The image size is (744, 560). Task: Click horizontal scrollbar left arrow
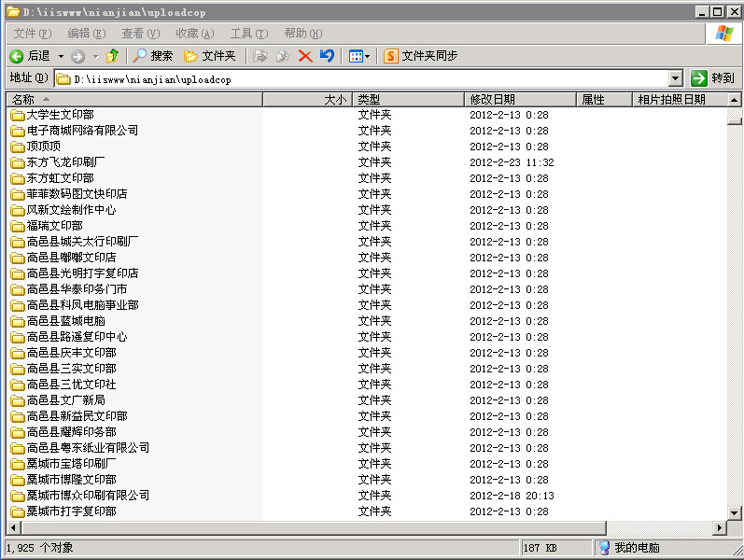(x=13, y=527)
